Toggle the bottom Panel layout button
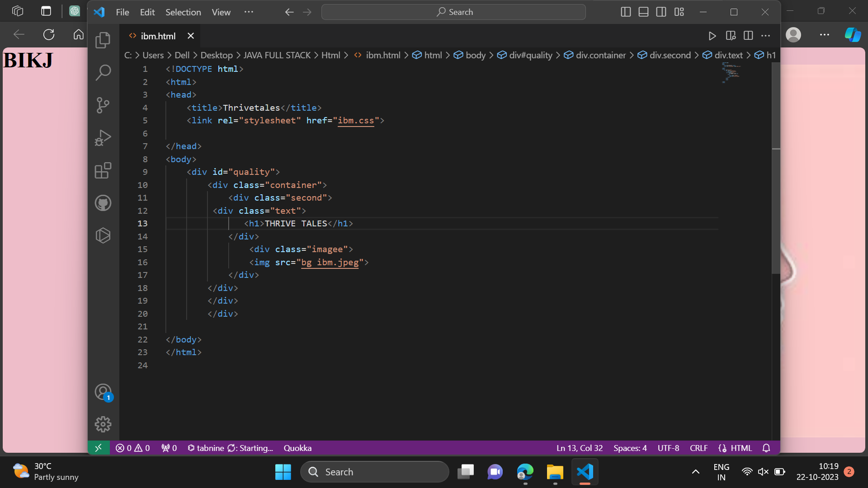This screenshot has height=488, width=868. tap(643, 12)
